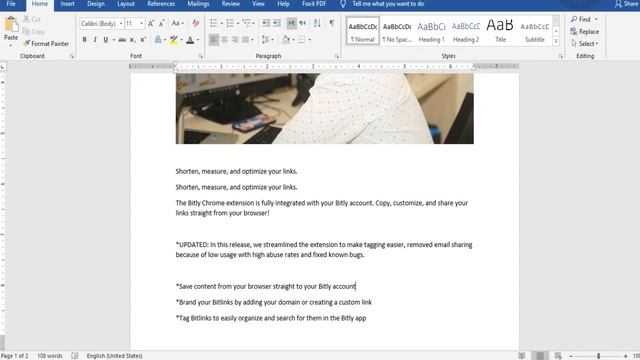Clear all formatting from selection
The width and height of the screenshot is (640, 360).
(196, 23)
